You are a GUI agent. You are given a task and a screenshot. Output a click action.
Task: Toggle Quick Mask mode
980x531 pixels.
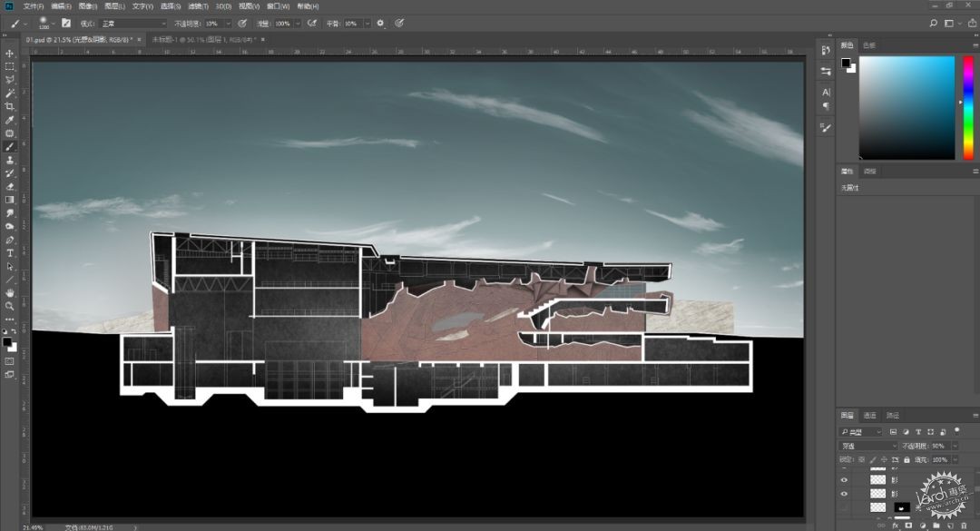click(9, 361)
